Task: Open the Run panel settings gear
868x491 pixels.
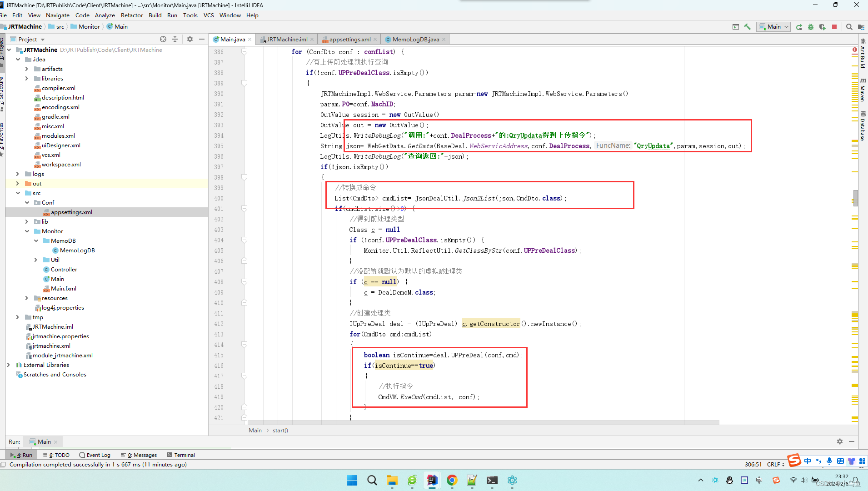Action: click(840, 441)
